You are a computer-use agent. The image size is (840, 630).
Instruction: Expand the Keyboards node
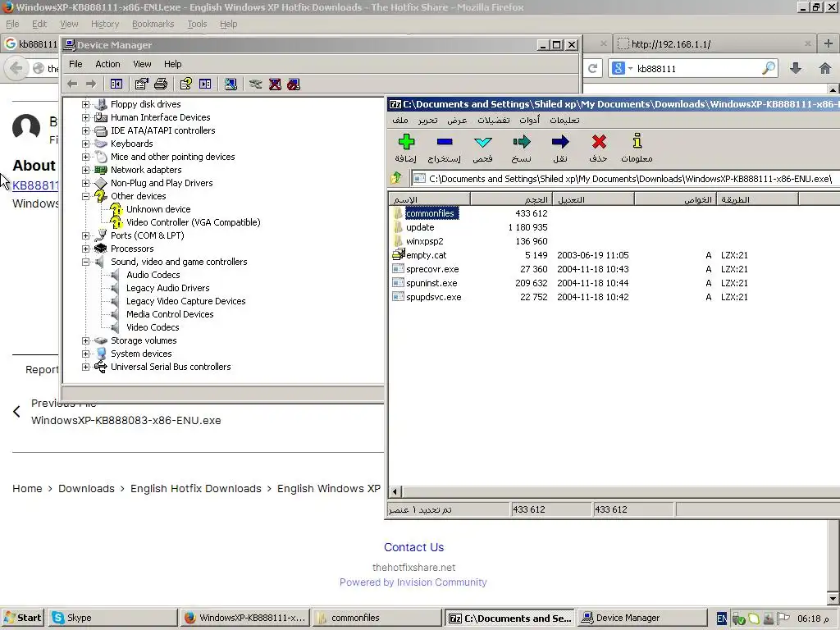point(85,144)
